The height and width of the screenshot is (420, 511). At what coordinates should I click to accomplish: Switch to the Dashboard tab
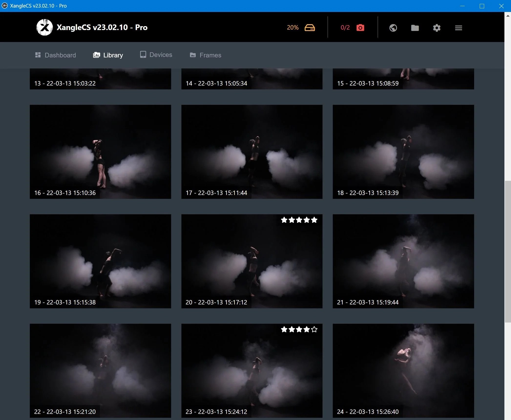55,55
